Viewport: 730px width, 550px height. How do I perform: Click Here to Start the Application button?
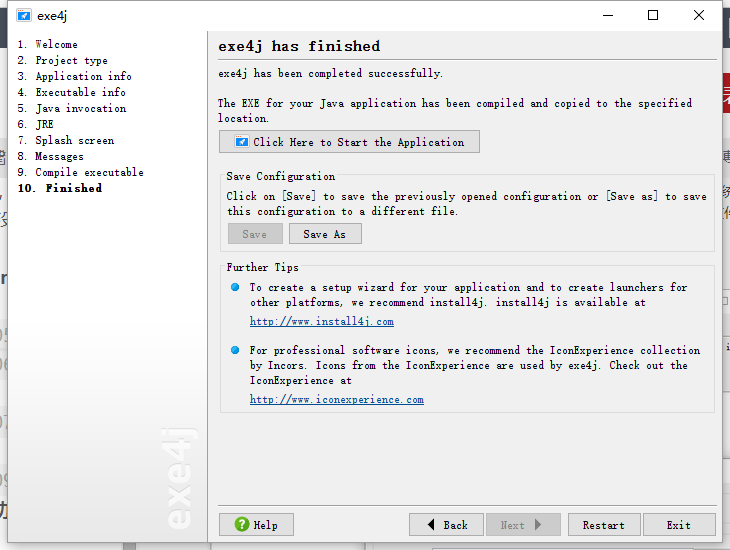349,142
